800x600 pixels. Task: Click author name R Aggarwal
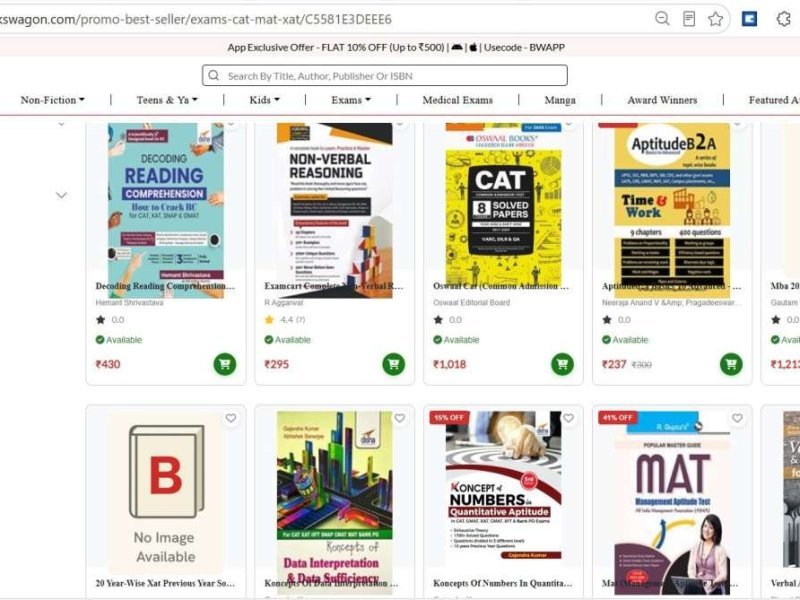[x=284, y=303]
